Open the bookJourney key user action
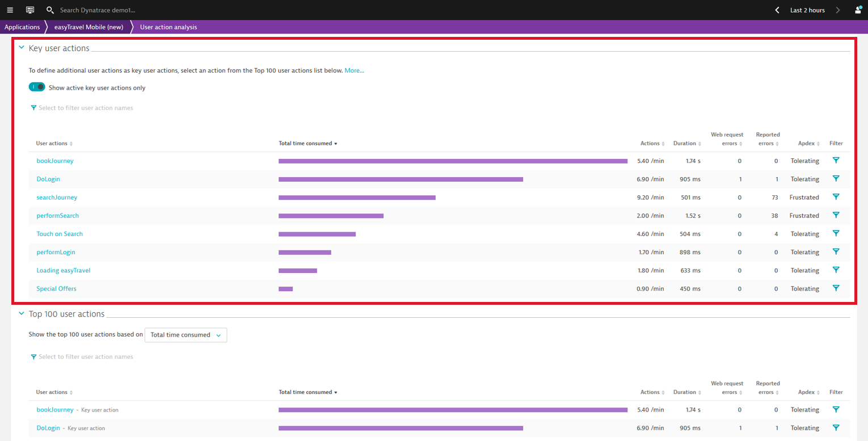 55,161
